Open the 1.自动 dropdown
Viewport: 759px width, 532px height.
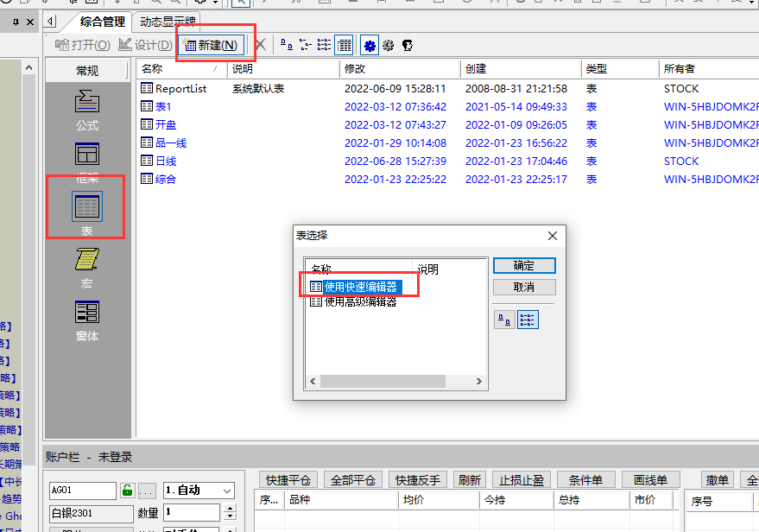point(199,491)
